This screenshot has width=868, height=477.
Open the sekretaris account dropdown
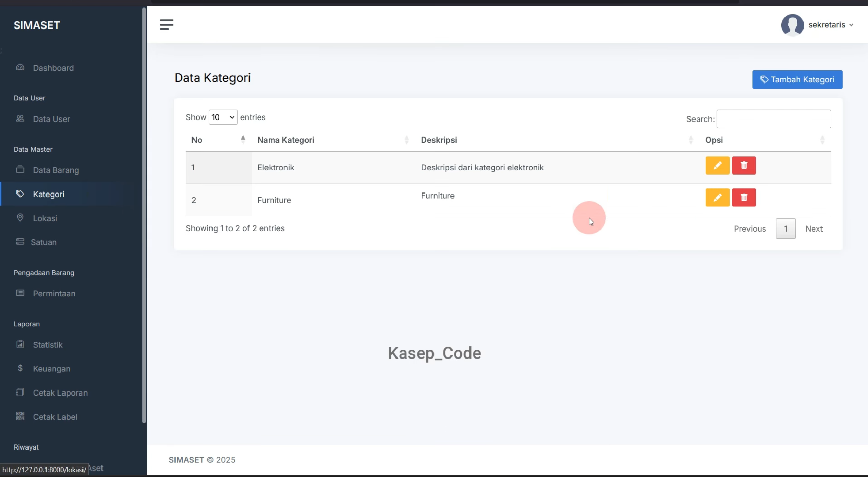pyautogui.click(x=831, y=25)
